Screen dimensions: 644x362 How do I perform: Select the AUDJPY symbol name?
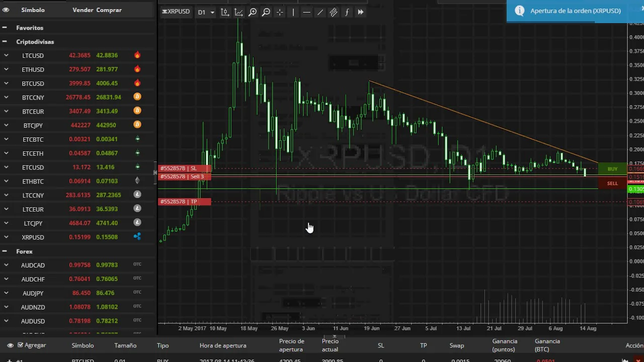pyautogui.click(x=33, y=293)
